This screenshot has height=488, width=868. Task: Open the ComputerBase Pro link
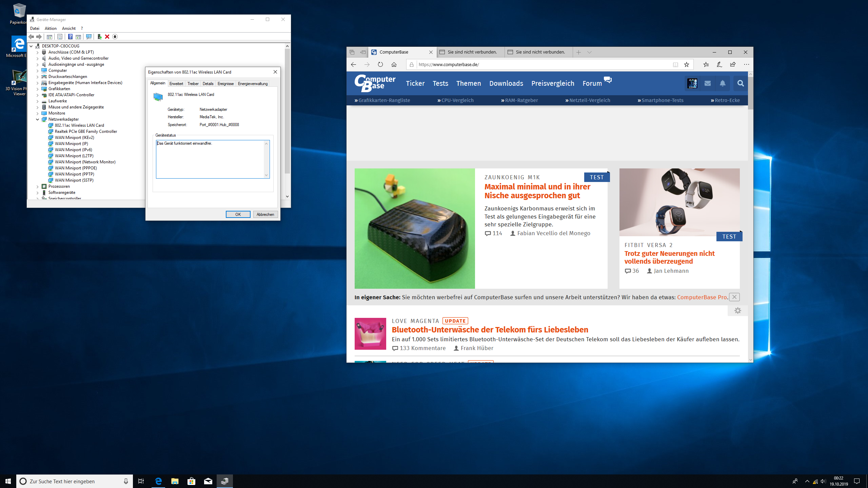pos(702,297)
